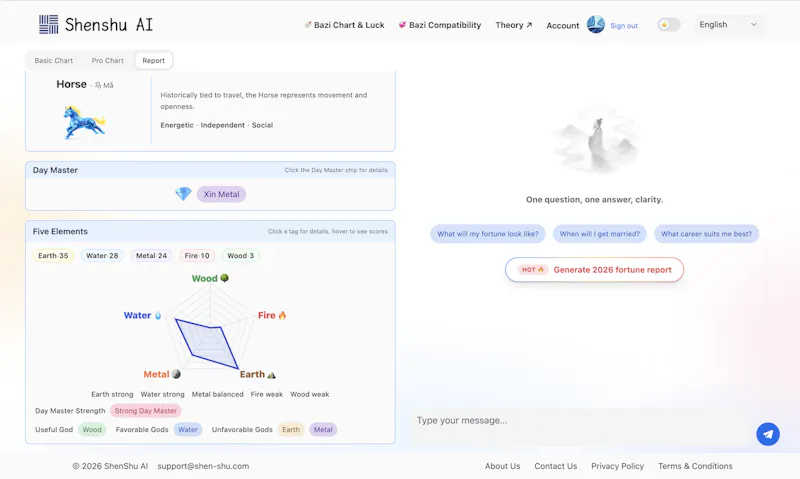
Task: Ask 'When will I get married?'
Action: tap(599, 234)
